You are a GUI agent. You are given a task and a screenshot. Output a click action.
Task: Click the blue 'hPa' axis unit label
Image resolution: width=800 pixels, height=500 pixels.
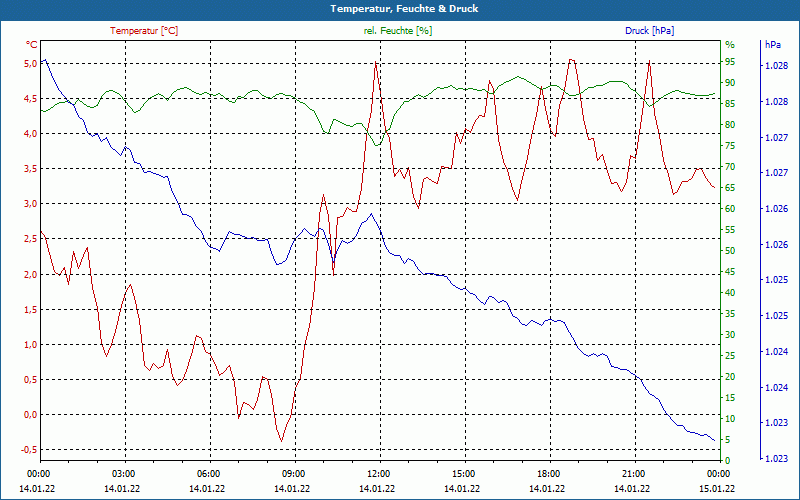772,45
